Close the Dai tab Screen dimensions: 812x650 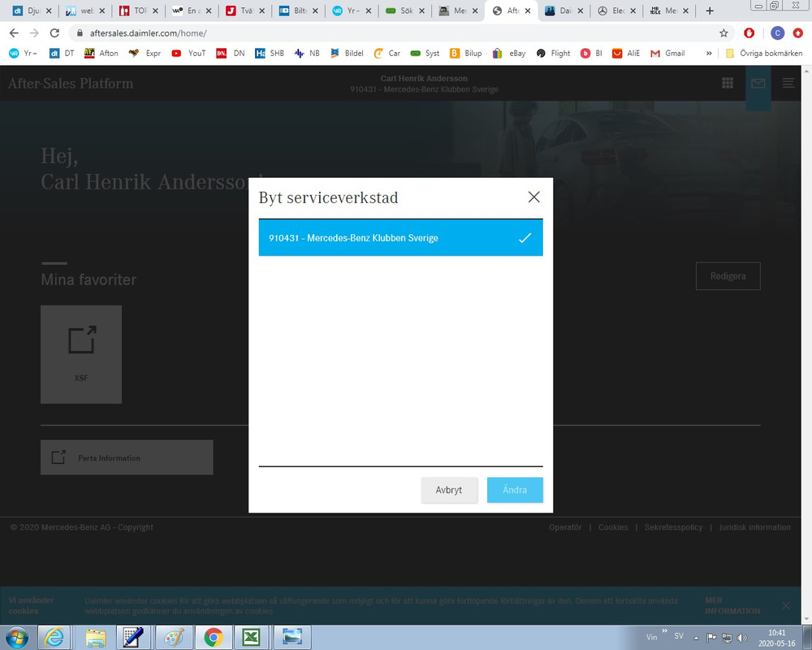coord(580,11)
